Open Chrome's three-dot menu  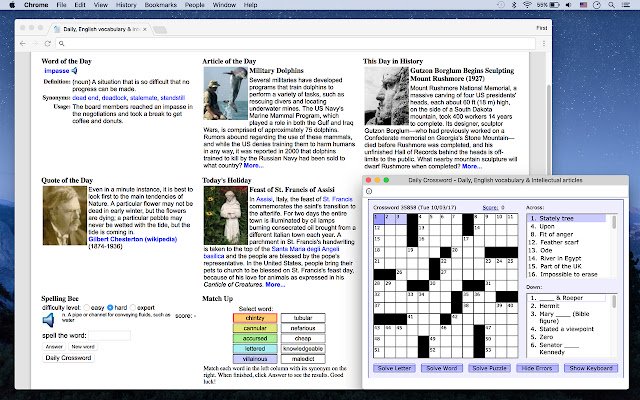[x=544, y=43]
